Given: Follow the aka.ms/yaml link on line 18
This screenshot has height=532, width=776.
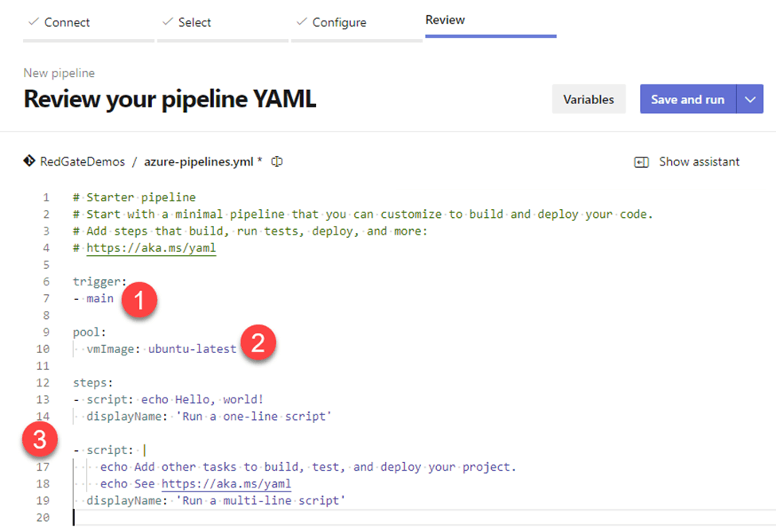Looking at the screenshot, I should [225, 484].
